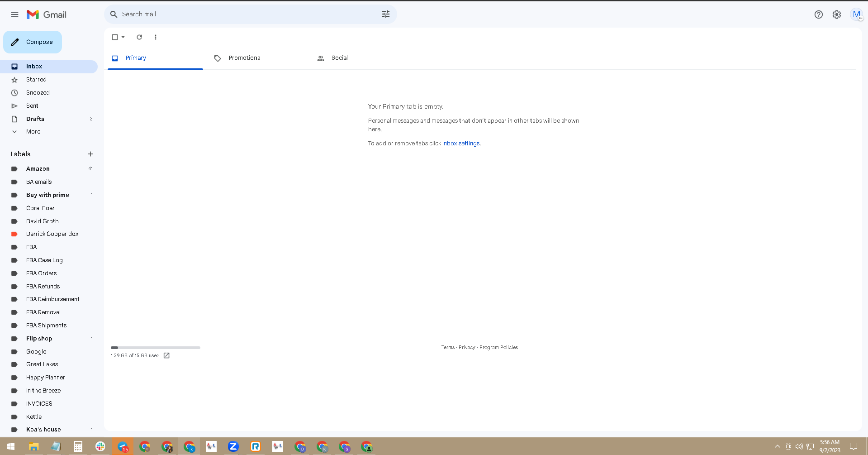This screenshot has width=868, height=455.
Task: Show search options filter icon
Action: (386, 14)
